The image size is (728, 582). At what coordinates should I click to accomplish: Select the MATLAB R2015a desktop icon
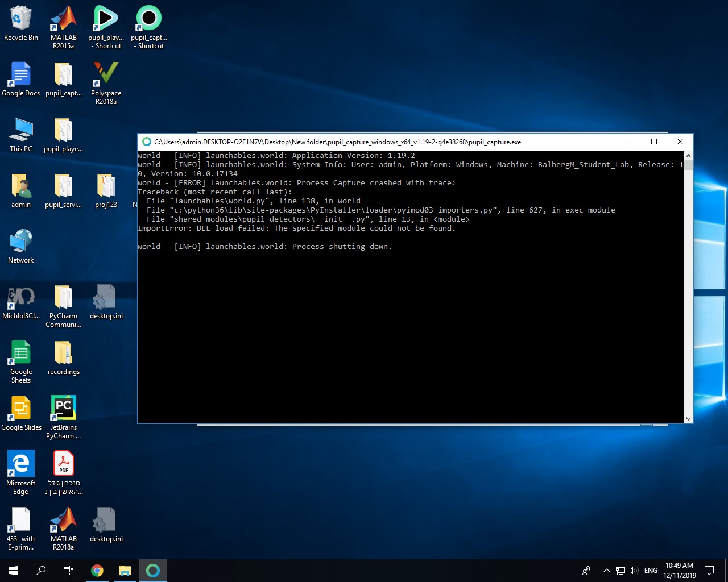pyautogui.click(x=64, y=27)
